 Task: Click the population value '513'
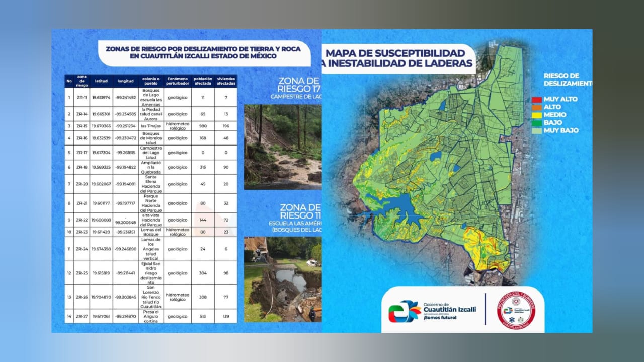[x=203, y=316]
